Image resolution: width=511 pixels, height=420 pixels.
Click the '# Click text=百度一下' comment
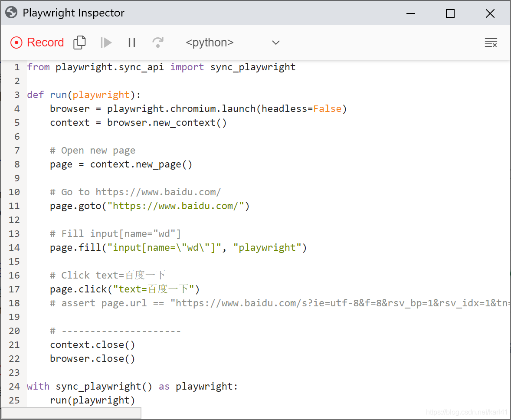108,276
